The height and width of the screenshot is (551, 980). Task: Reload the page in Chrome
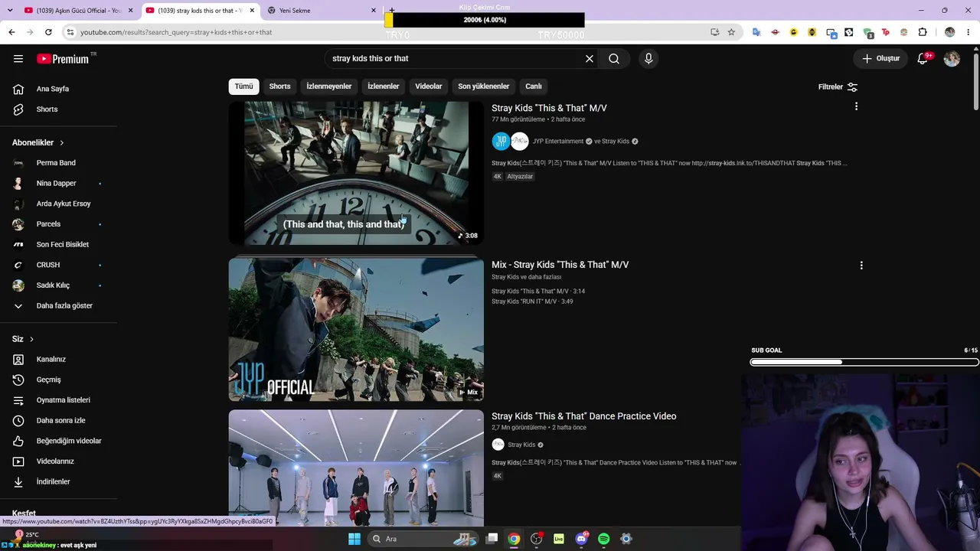(x=48, y=32)
